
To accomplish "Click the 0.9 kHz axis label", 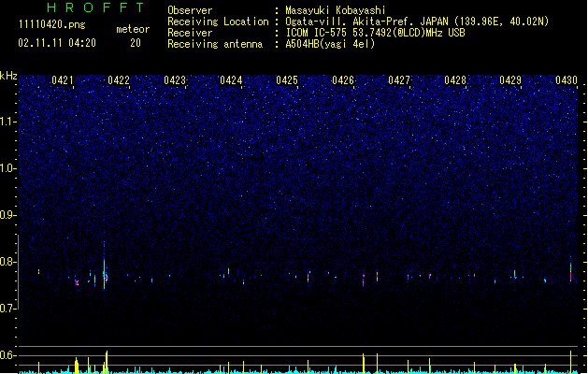I will [8, 215].
